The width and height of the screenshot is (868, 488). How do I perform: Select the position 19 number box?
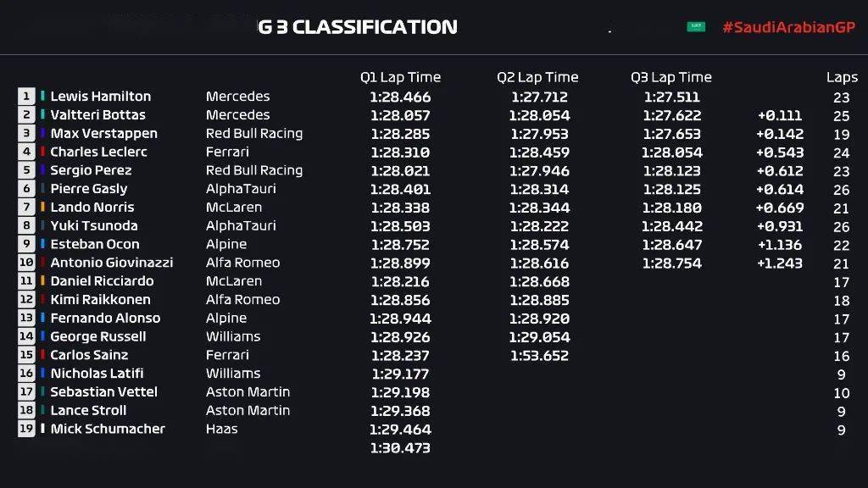tap(26, 428)
